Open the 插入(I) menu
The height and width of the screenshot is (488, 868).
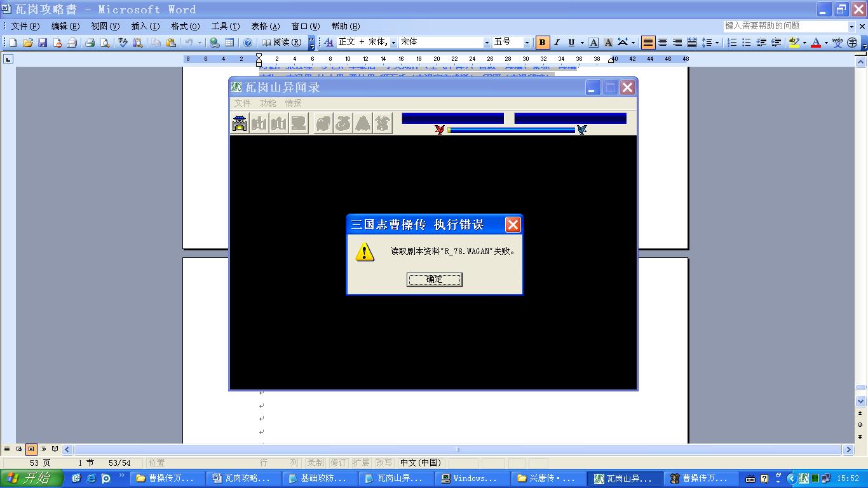(145, 26)
